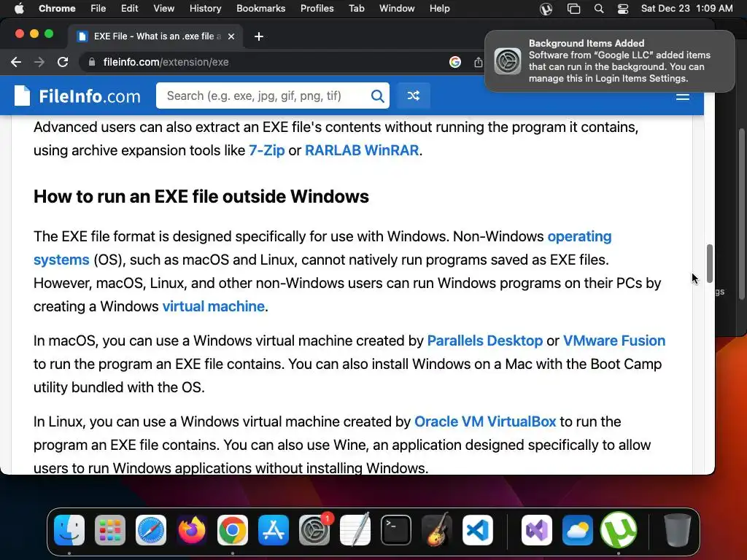The height and width of the screenshot is (560, 747).
Task: Open the Parallels Desktop link
Action: [485, 341]
